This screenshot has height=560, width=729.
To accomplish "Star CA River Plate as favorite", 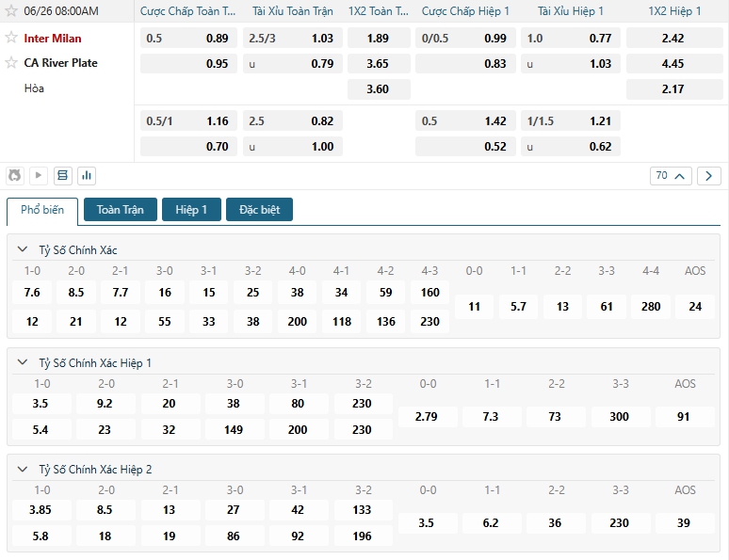I will (x=11, y=63).
